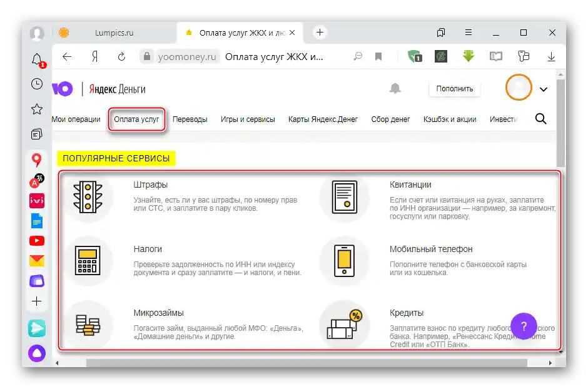Viewport: 588px width, 389px height.
Task: Select the Оплата услуг menu item
Action: [136, 119]
